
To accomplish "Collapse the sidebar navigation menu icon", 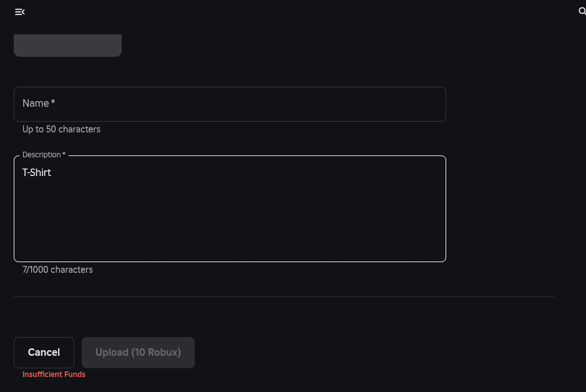I will click(x=19, y=12).
